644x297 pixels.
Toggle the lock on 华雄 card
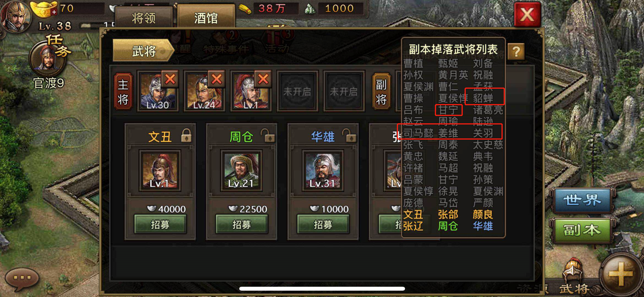[x=349, y=135]
